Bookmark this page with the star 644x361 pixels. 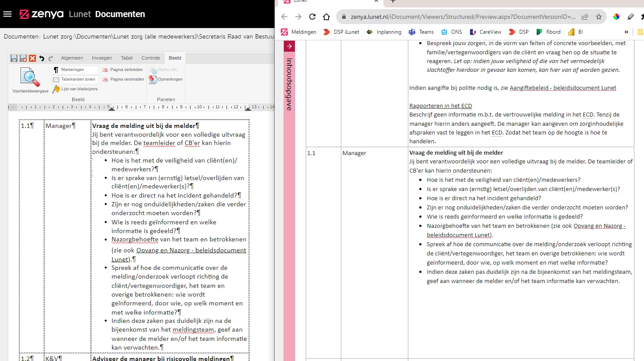coord(599,17)
